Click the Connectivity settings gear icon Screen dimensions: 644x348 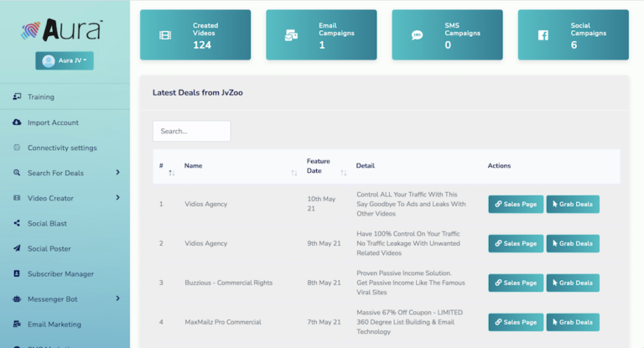point(17,148)
